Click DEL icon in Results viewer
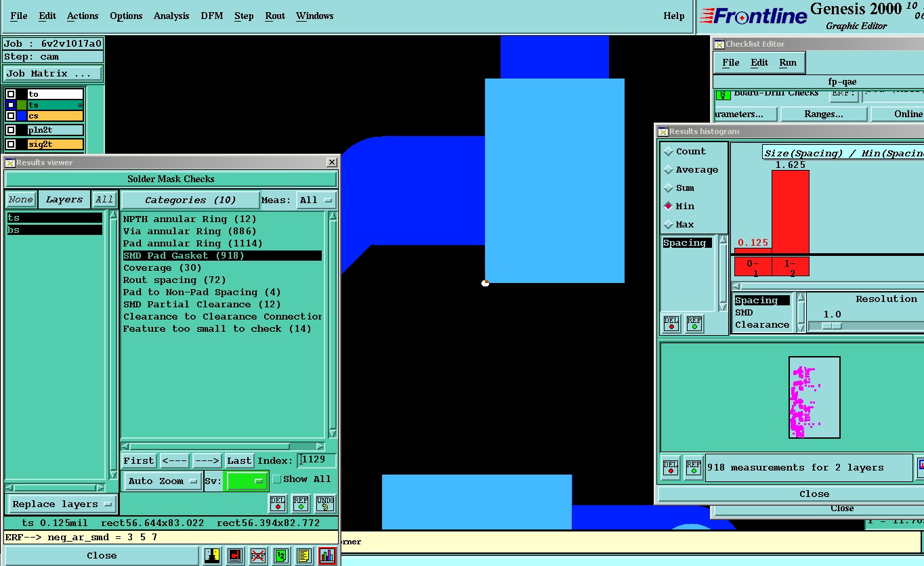Viewport: 924px width, 566px height. click(278, 504)
